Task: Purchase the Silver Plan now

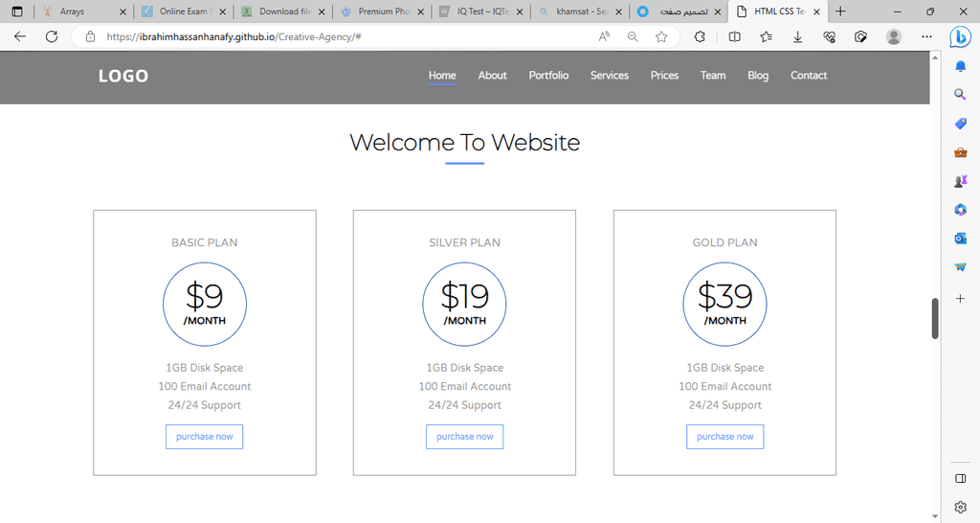Action: tap(464, 437)
